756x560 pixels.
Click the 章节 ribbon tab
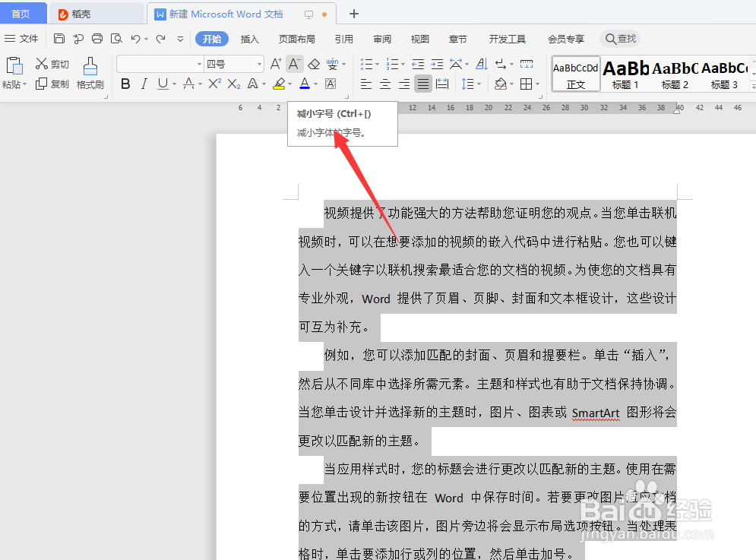(457, 39)
